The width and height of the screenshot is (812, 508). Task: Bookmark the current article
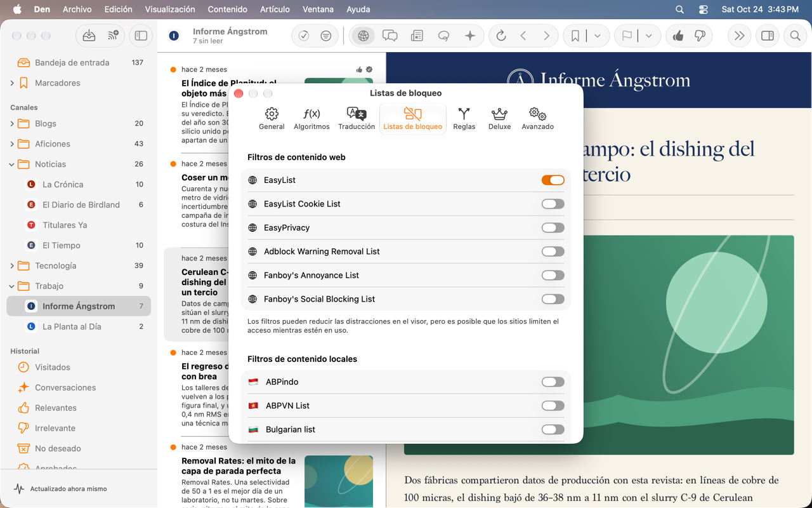[575, 36]
